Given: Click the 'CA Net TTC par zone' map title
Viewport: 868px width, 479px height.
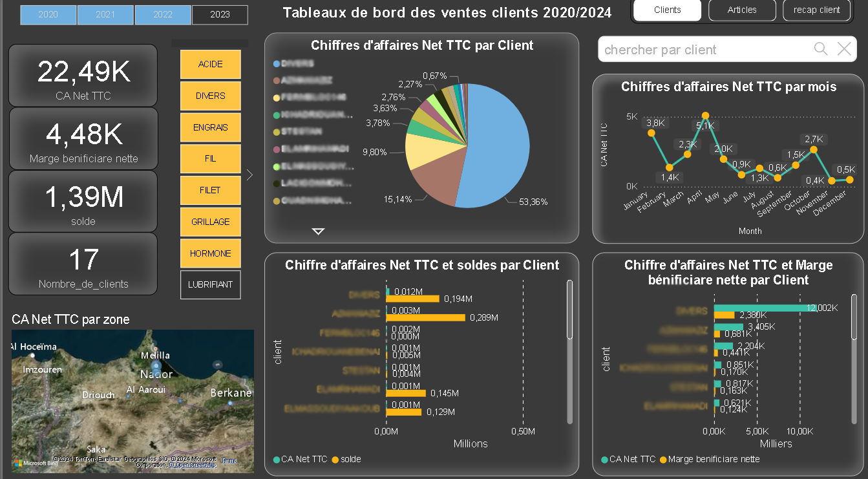Looking at the screenshot, I should click(x=70, y=319).
